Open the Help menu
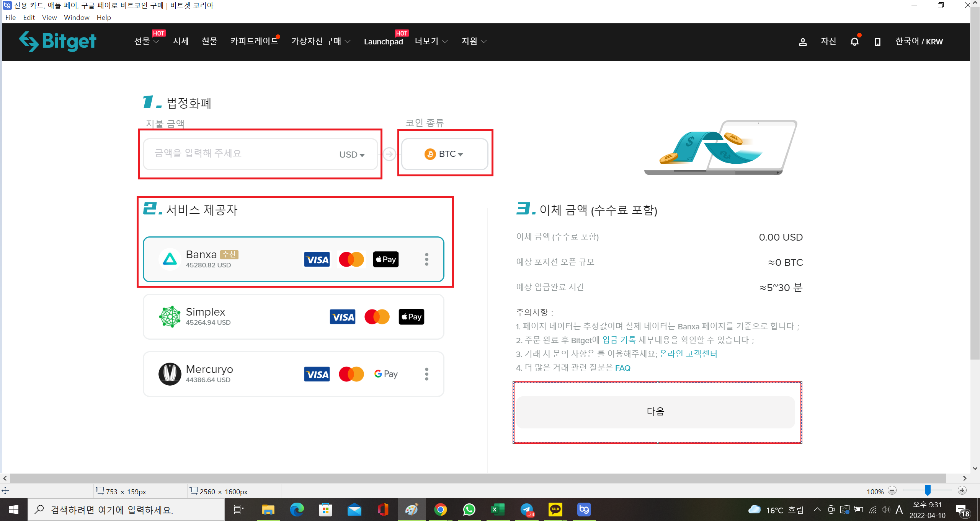 click(104, 18)
